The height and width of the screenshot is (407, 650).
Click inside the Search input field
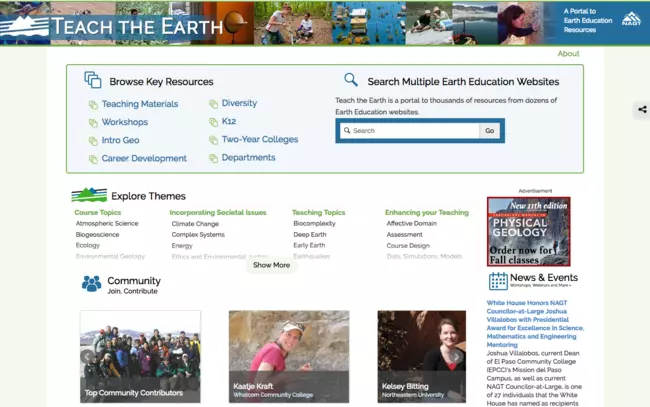pos(410,131)
